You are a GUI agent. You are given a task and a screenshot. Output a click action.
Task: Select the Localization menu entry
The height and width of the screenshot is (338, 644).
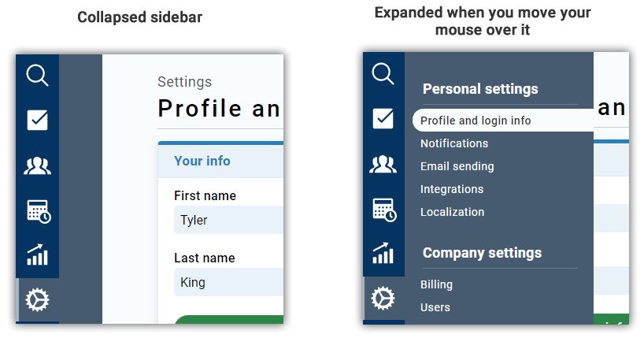point(453,212)
